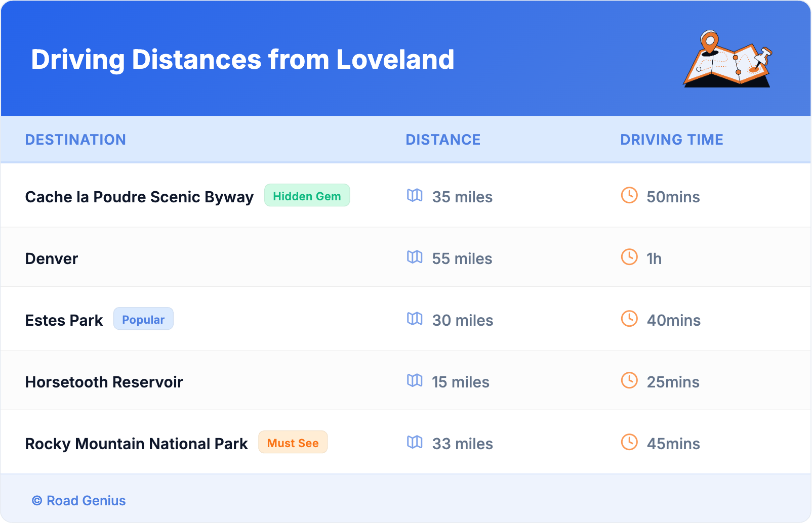The image size is (812, 523).
Task: Click the Driving Time column header
Action: [x=671, y=140]
